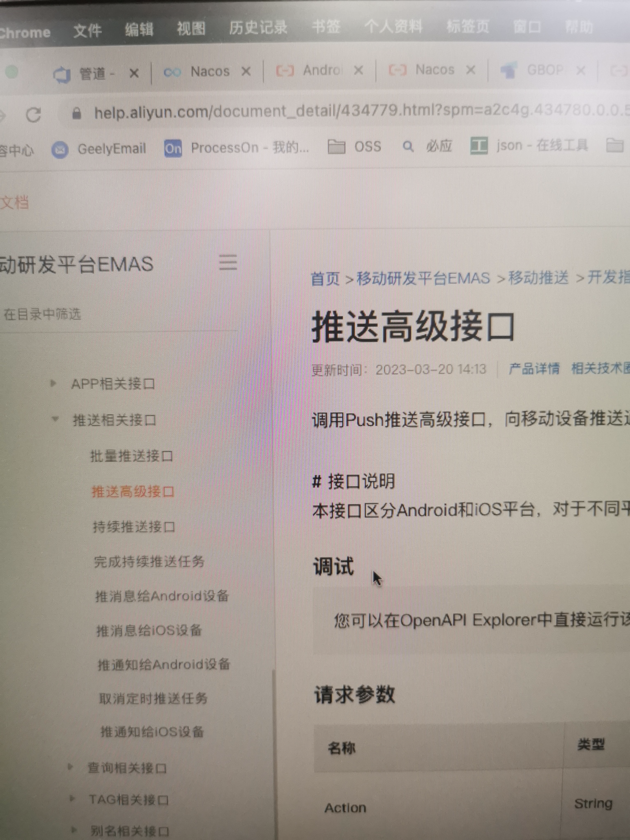Expand the TAG相关接口 arrow
The image size is (630, 840).
pos(73,798)
